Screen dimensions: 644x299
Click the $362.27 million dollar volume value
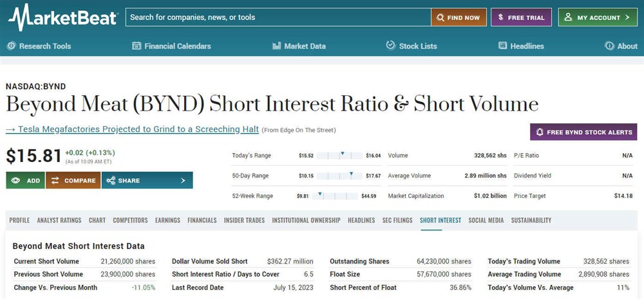tap(290, 261)
